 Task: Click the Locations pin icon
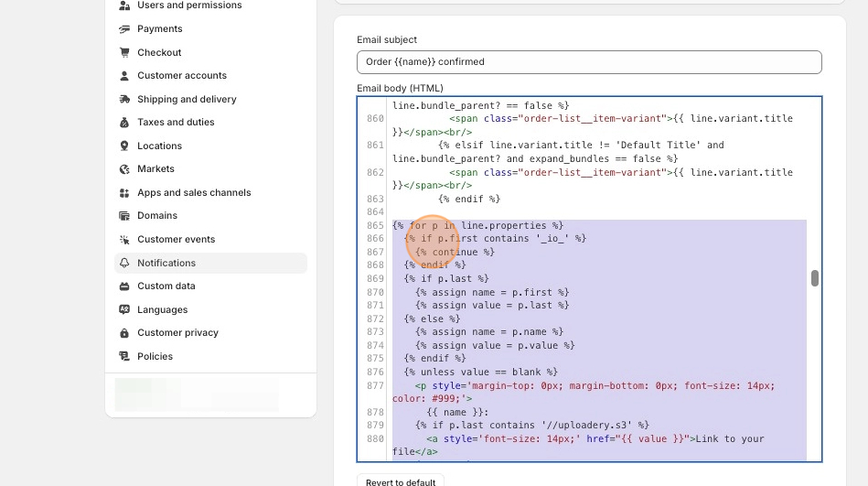[125, 146]
